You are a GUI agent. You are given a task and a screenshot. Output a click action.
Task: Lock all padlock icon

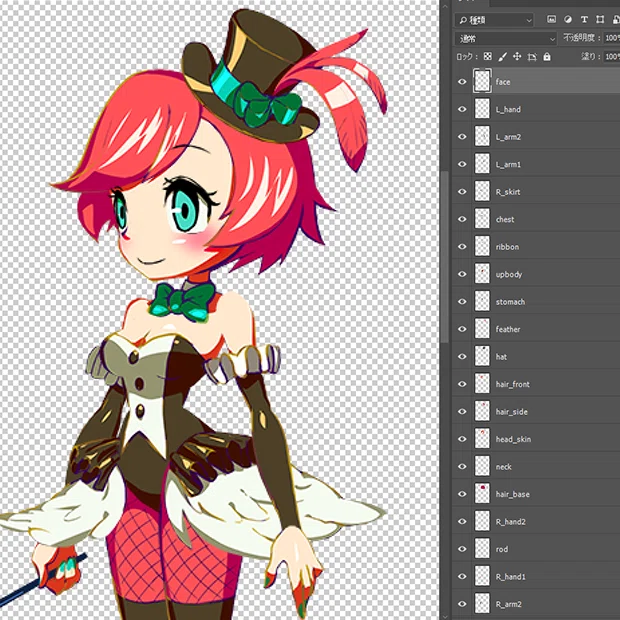coord(547,57)
